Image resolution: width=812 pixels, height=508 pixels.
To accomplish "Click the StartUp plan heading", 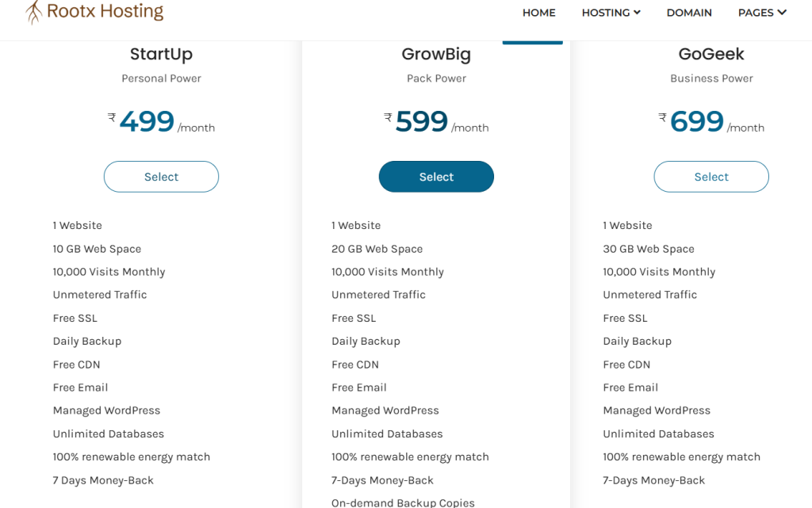I will [161, 54].
